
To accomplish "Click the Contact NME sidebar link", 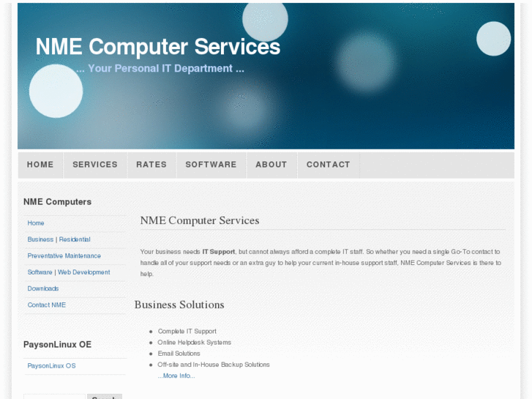I will pyautogui.click(x=47, y=305).
